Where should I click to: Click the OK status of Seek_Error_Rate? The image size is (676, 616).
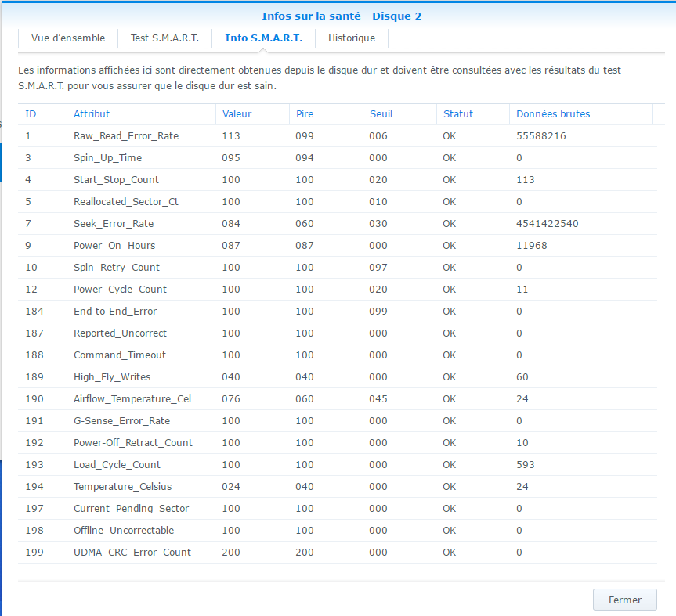pyautogui.click(x=449, y=224)
